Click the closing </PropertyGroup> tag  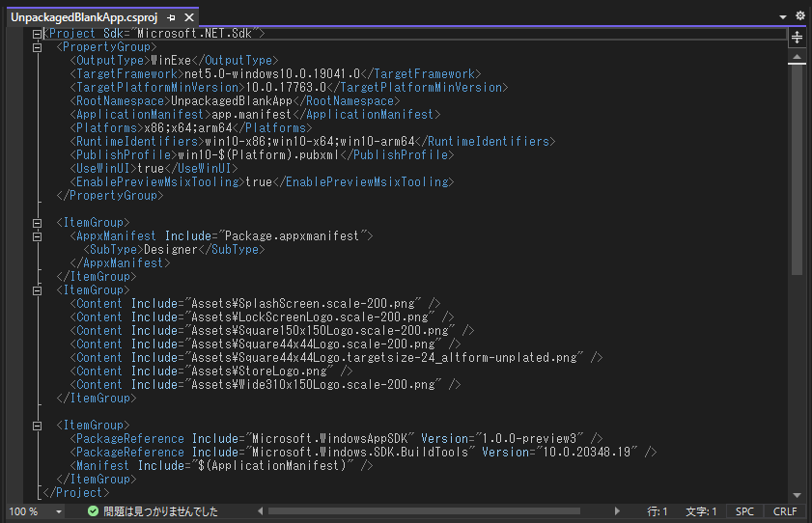(110, 196)
